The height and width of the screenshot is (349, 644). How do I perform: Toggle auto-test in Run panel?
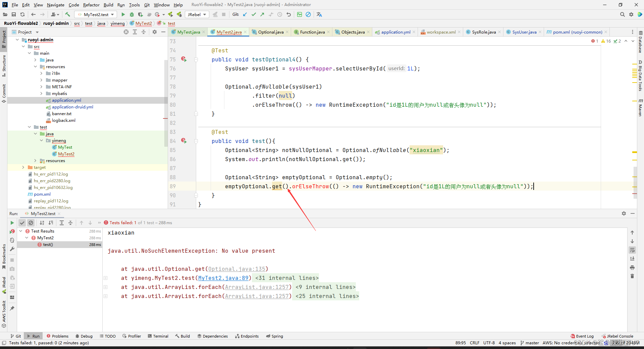tap(12, 240)
